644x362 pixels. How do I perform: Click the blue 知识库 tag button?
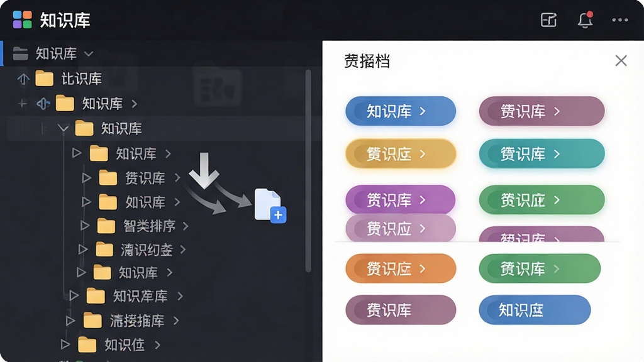coord(401,111)
